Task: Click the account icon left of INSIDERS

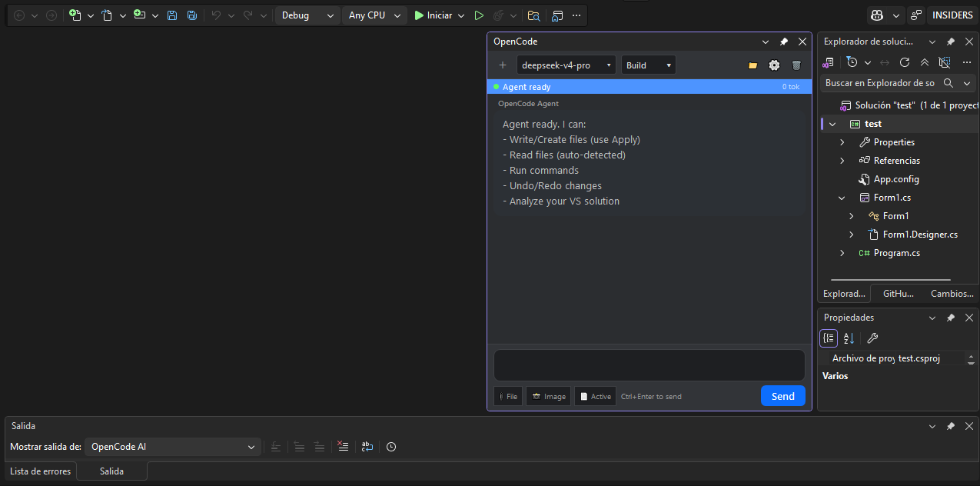Action: coord(915,15)
